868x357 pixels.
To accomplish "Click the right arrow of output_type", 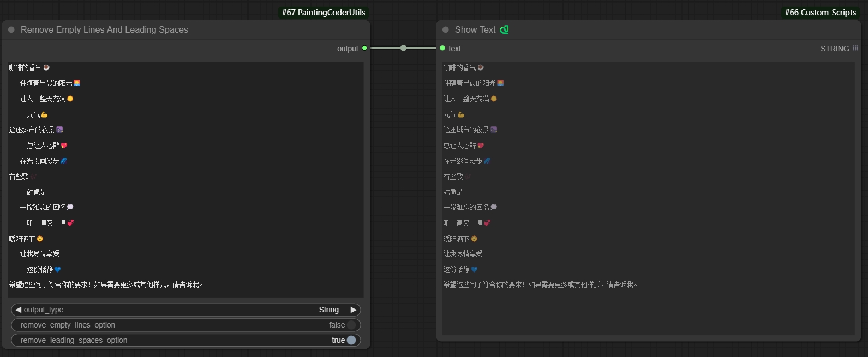I will [354, 310].
